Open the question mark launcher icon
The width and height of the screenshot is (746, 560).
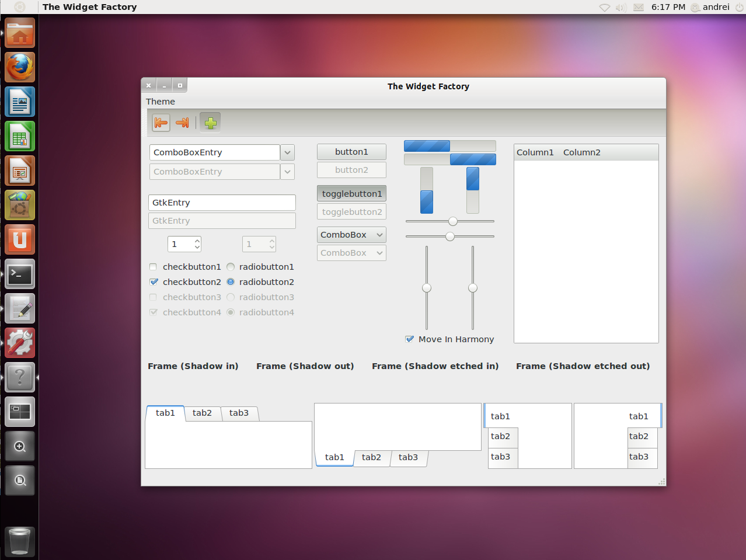(x=20, y=377)
